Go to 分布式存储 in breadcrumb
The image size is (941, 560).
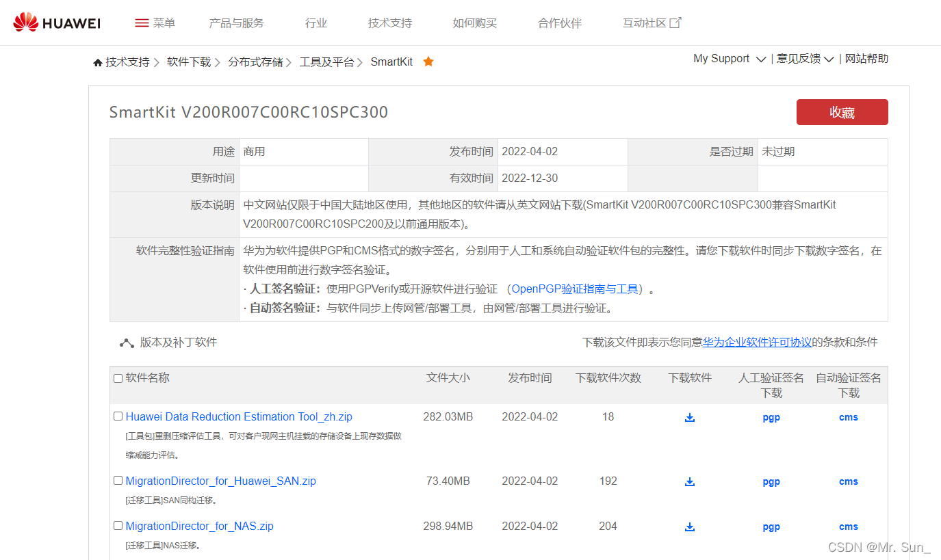(x=255, y=62)
